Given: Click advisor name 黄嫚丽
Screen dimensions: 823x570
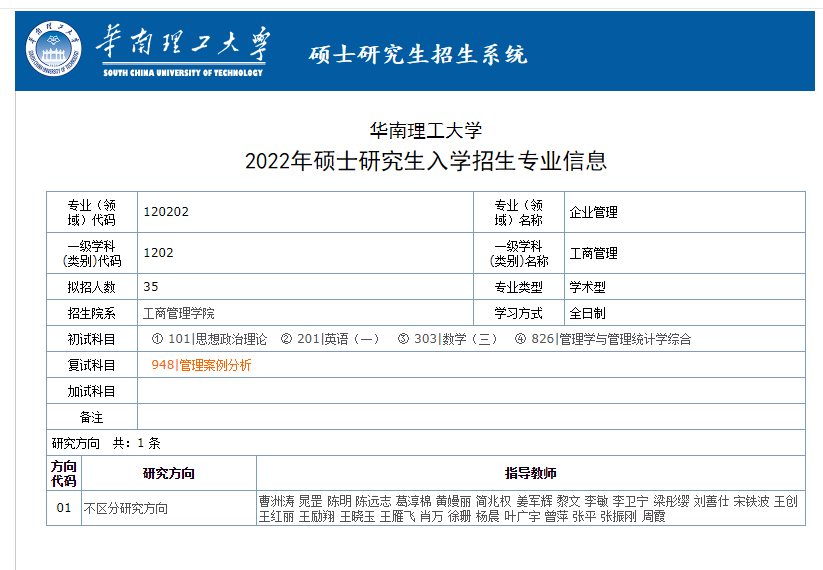Looking at the screenshot, I should [453, 501].
